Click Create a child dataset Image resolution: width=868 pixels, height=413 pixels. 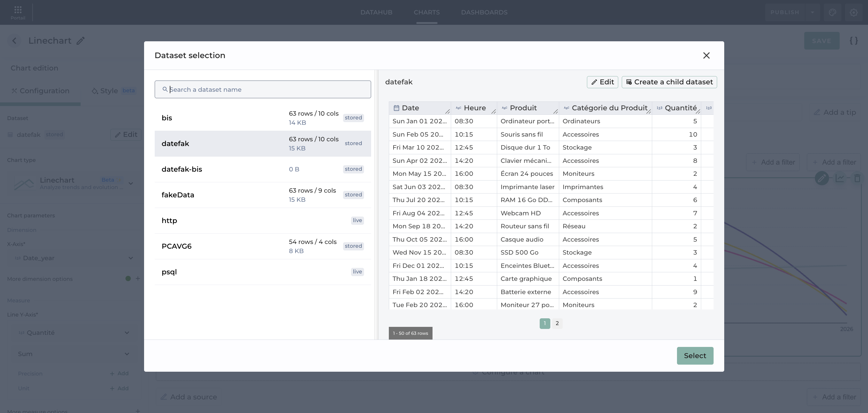[x=669, y=82]
